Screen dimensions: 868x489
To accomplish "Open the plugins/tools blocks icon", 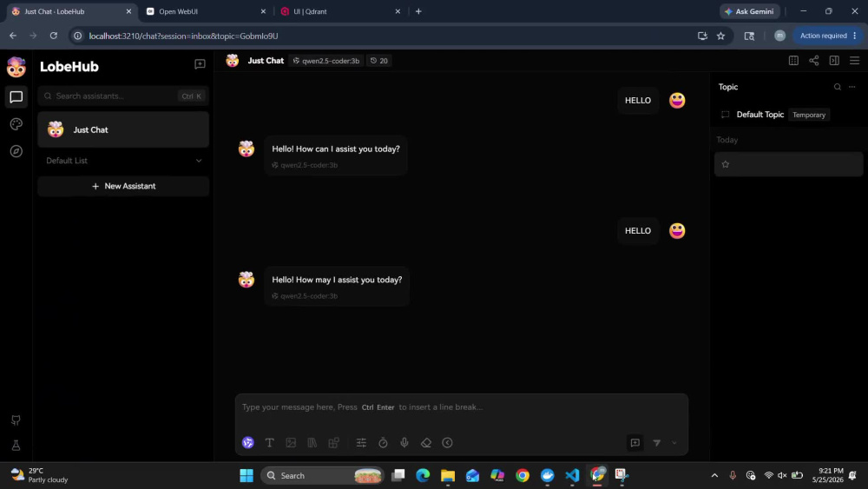I will pos(334,442).
